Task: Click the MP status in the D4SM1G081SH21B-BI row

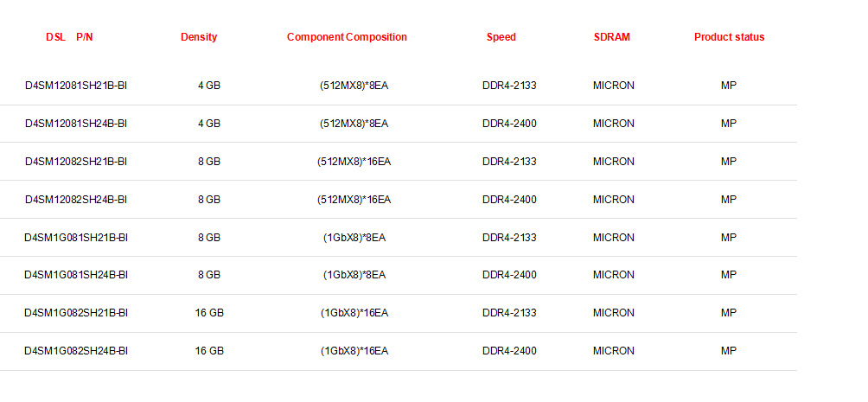Action: click(729, 238)
